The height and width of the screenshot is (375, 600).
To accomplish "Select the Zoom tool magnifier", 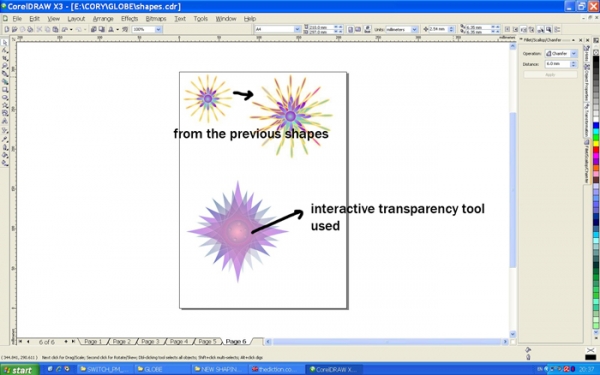I will point(5,66).
